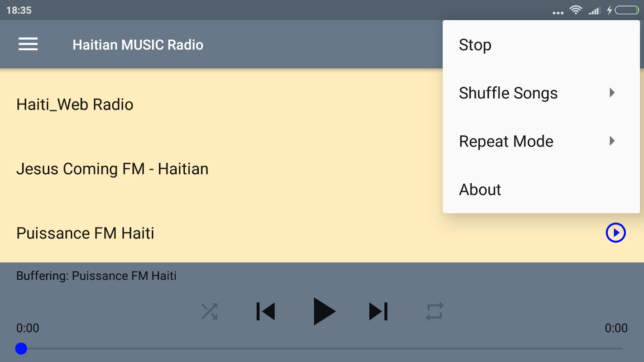Tap the battery indicator in status bar
This screenshot has width=644, height=362.
pos(627,10)
